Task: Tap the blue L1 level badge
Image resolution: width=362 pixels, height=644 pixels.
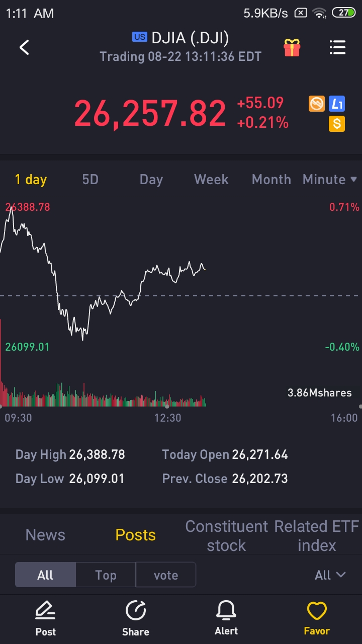Action: 337,104
